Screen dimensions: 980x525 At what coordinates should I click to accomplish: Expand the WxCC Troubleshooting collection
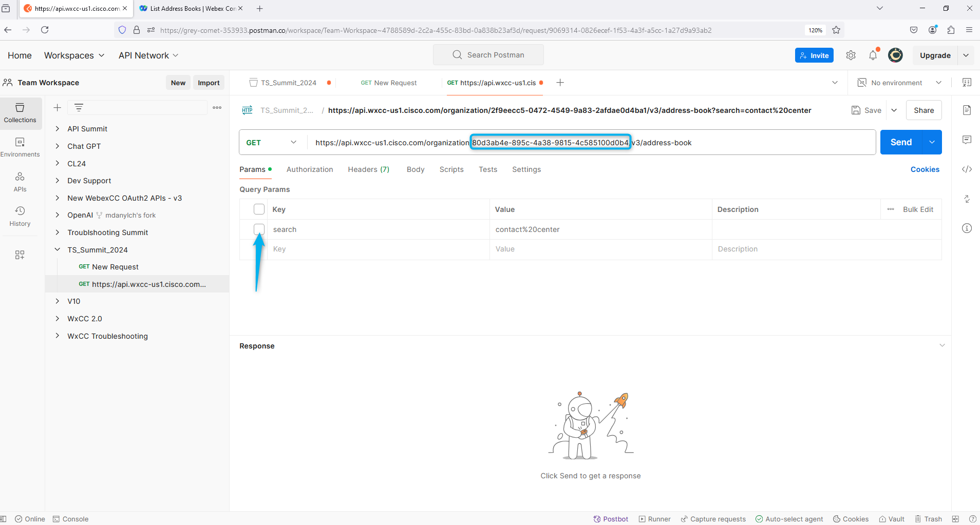point(58,336)
